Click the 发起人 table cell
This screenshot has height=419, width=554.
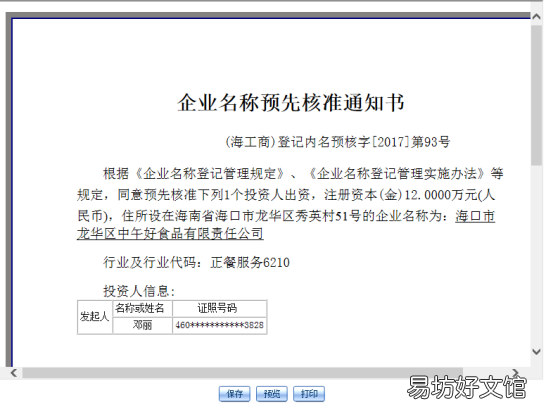click(x=94, y=317)
